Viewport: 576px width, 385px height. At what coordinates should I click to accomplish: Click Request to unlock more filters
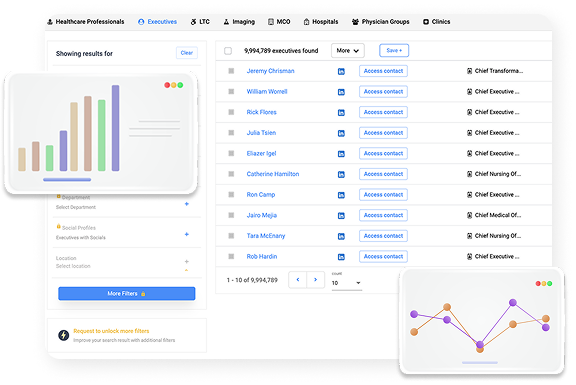[x=111, y=331]
